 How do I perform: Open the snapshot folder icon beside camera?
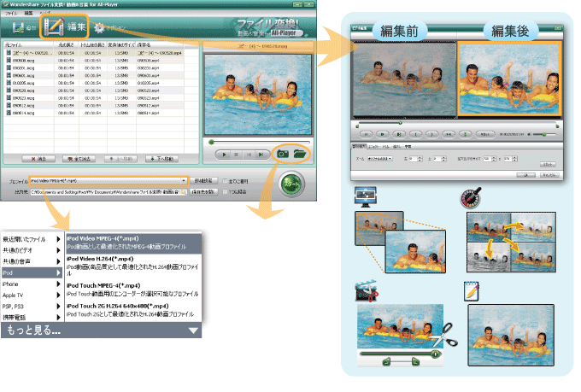pos(300,153)
